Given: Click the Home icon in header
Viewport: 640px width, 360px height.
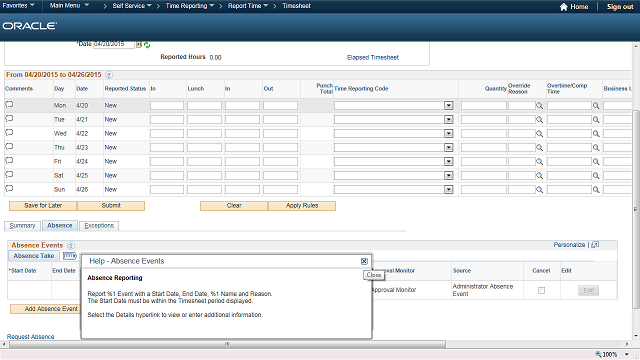Looking at the screenshot, I should 564,7.
